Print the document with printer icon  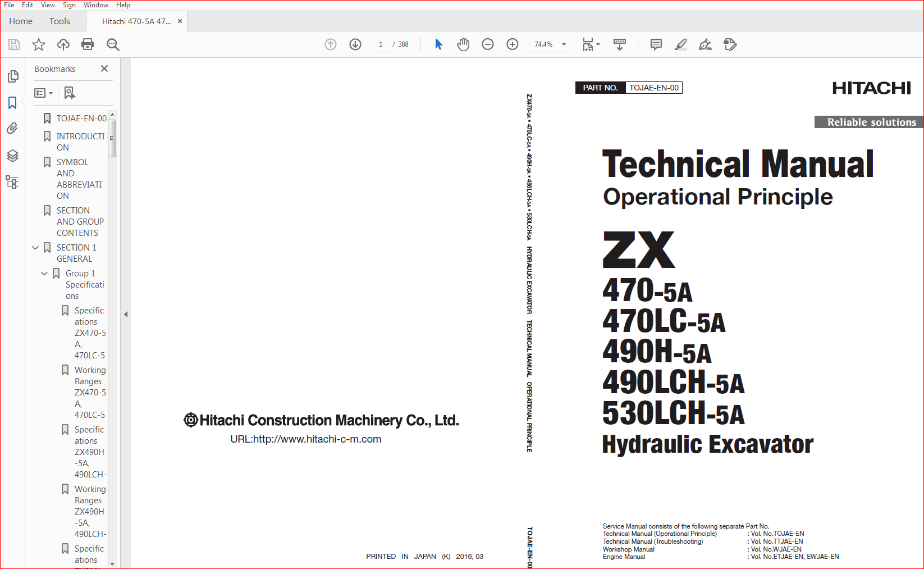(88, 44)
